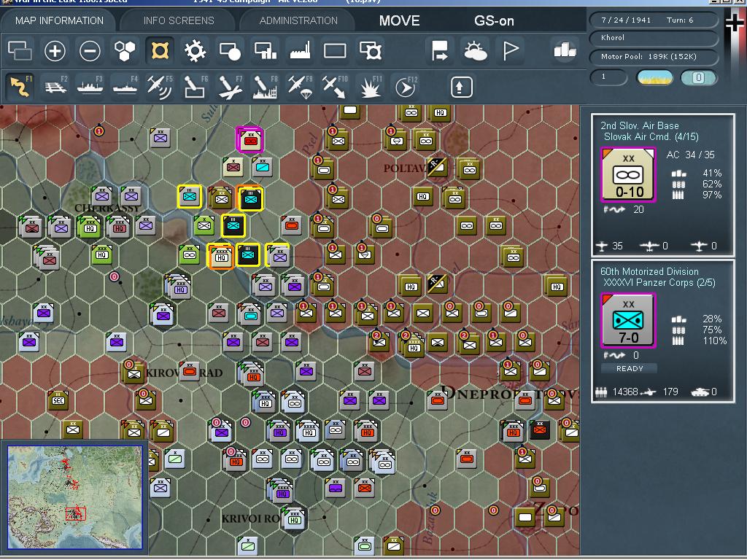Click the Khorol location field
Image resolution: width=747 pixels, height=560 pixels.
[654, 38]
